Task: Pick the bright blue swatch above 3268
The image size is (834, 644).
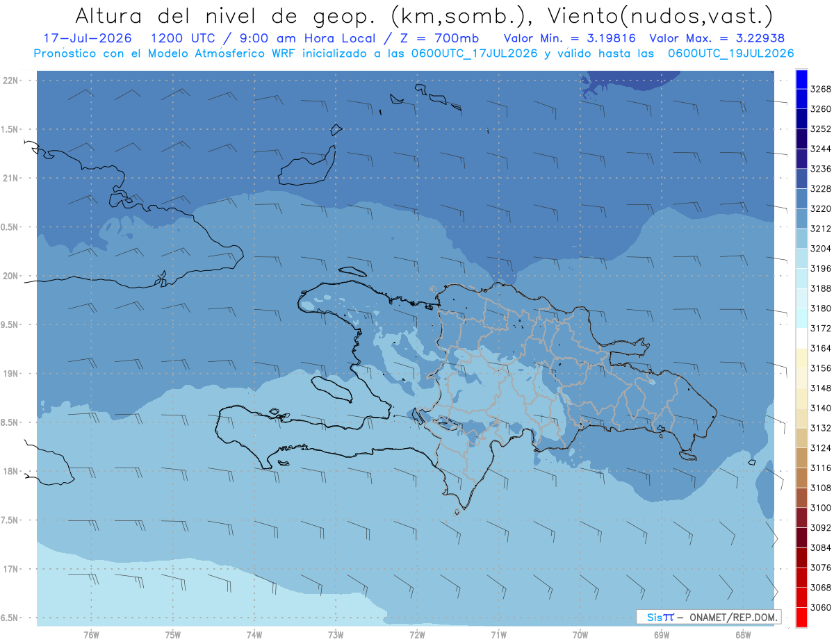Action: [x=801, y=79]
